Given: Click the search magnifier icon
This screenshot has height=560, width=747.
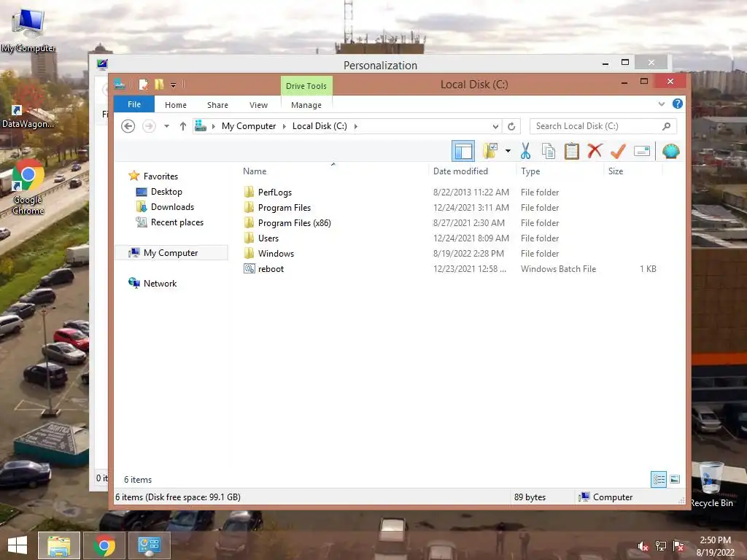Looking at the screenshot, I should click(x=667, y=126).
